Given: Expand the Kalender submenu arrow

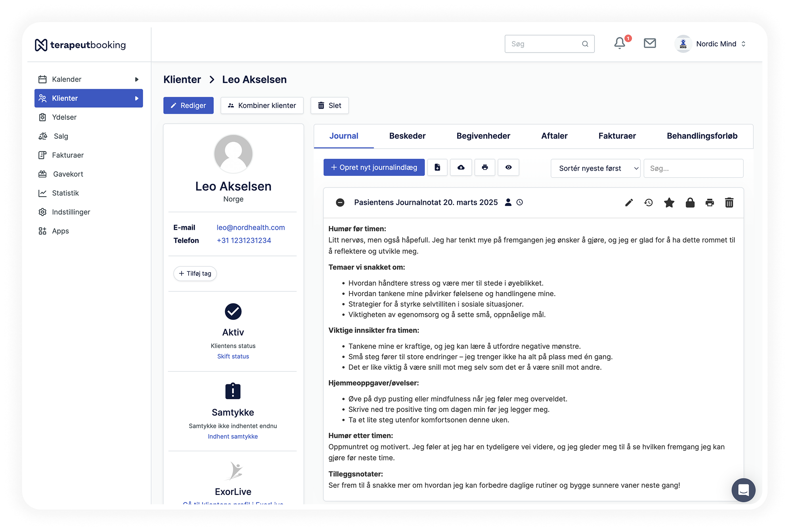Looking at the screenshot, I should tap(137, 80).
